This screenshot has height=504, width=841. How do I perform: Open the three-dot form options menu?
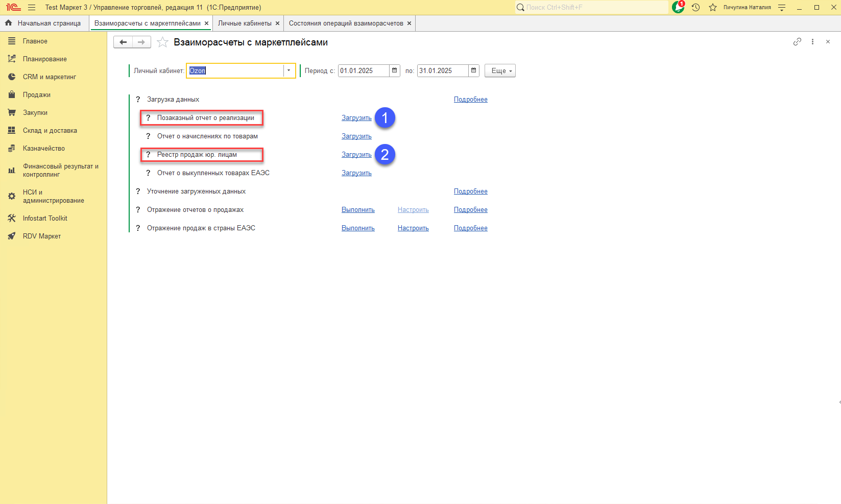812,42
